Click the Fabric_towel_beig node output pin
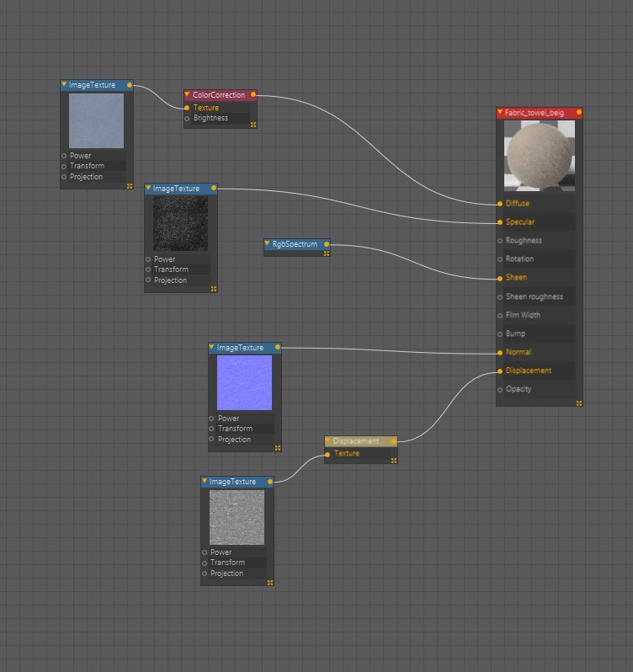The height and width of the screenshot is (672, 633). [578, 112]
